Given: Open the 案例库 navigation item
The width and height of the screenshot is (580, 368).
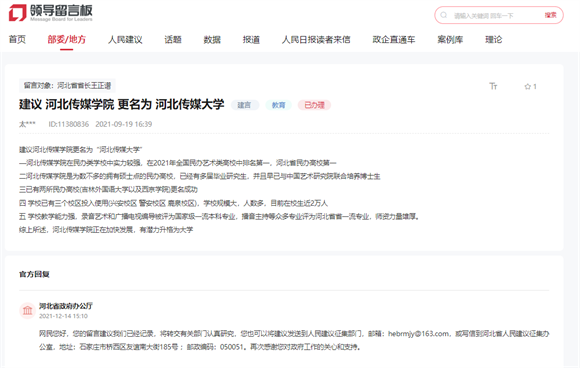Looking at the screenshot, I should (x=450, y=39).
